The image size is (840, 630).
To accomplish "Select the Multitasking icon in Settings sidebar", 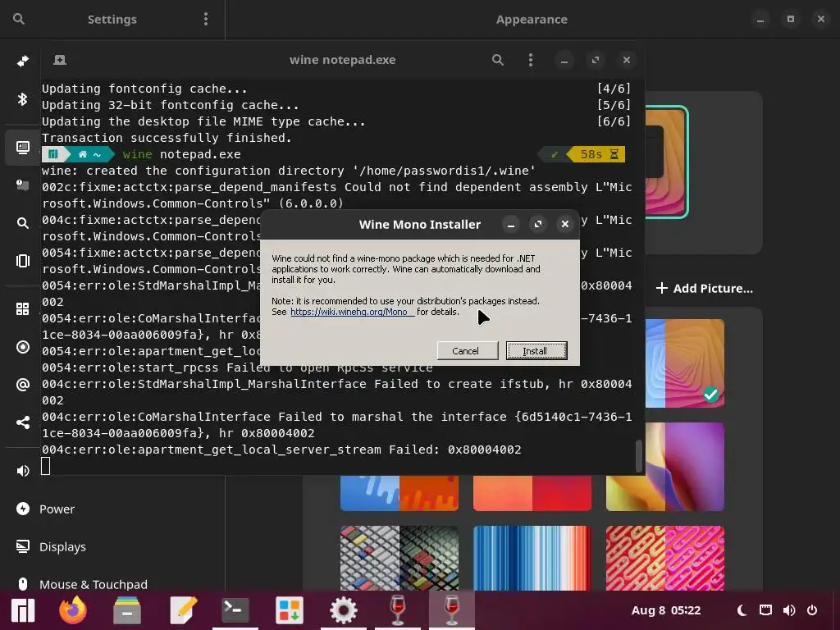I will pyautogui.click(x=22, y=261).
